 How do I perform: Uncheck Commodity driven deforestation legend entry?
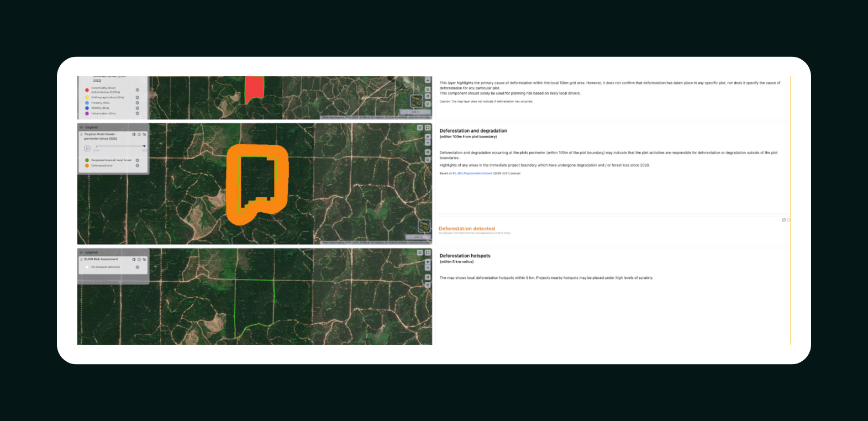(138, 90)
